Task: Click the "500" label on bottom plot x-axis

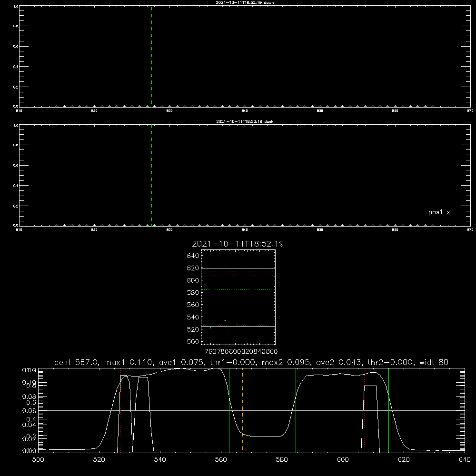Action: (38, 460)
